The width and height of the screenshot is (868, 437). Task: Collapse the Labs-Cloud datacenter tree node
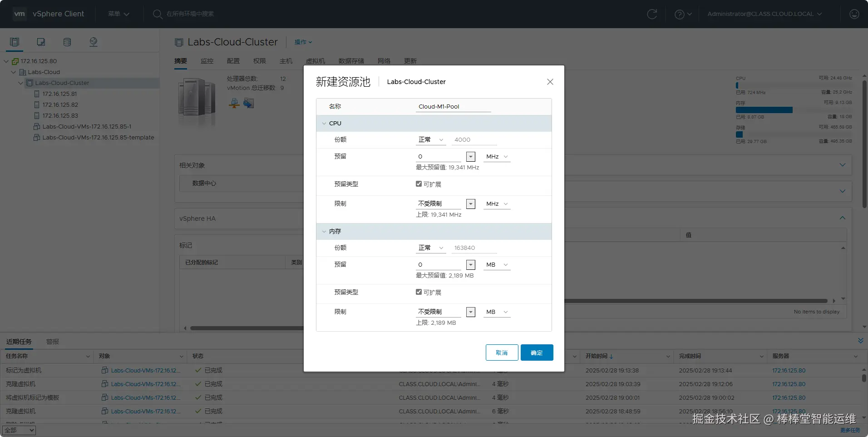14,72
